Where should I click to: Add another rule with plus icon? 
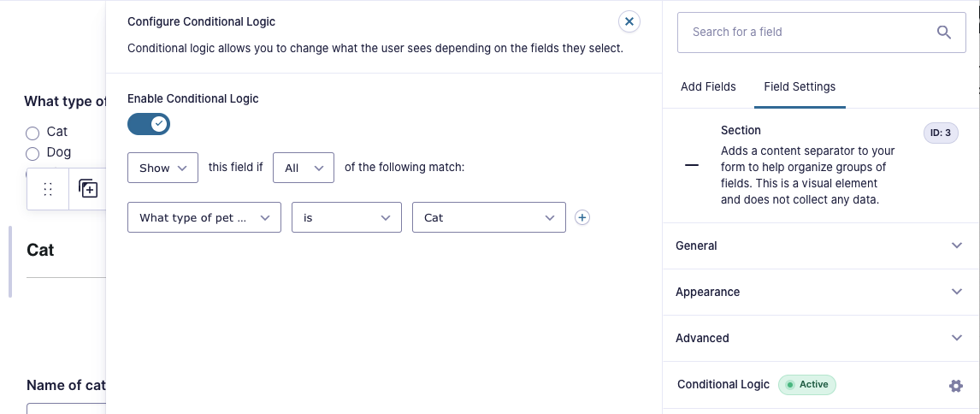582,217
